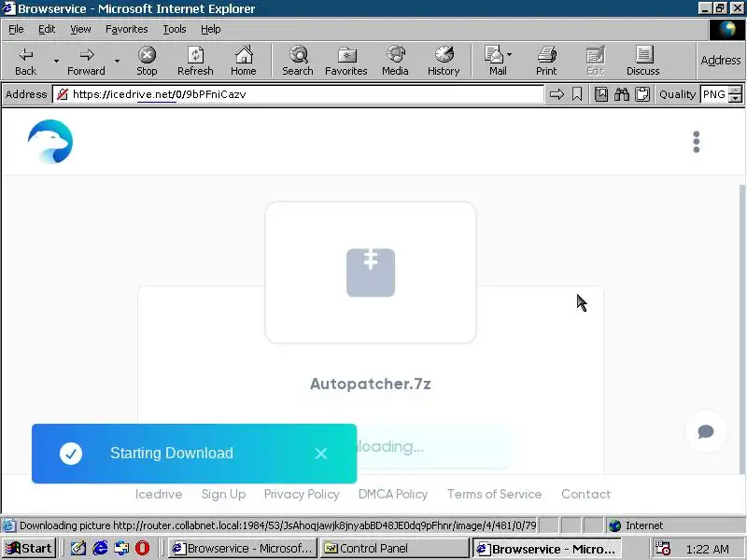Click the Address label at toolbar right edge
The width and height of the screenshot is (747, 560).
coord(721,60)
